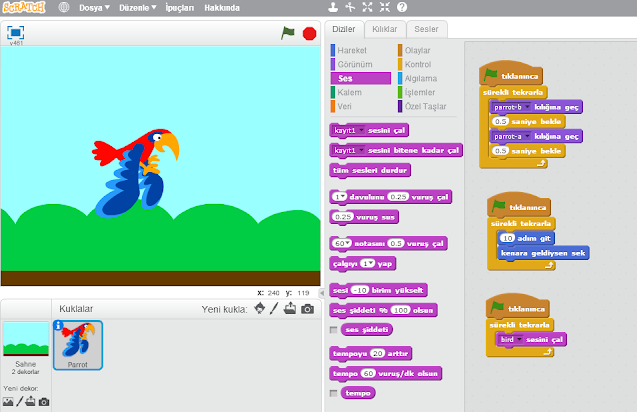Click the 60 field in tempo vuruş/dk block
This screenshot has height=412, width=637.
368,373
